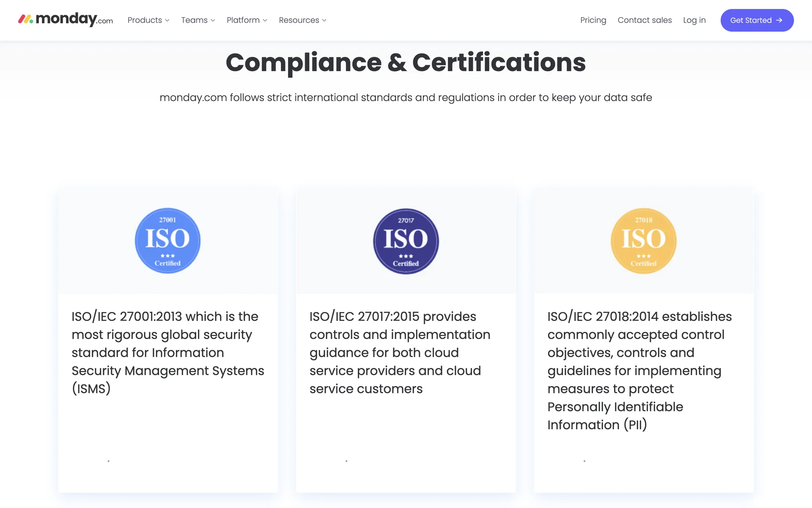
Task: Click the navy ISO 27017 certified badge
Action: click(406, 241)
